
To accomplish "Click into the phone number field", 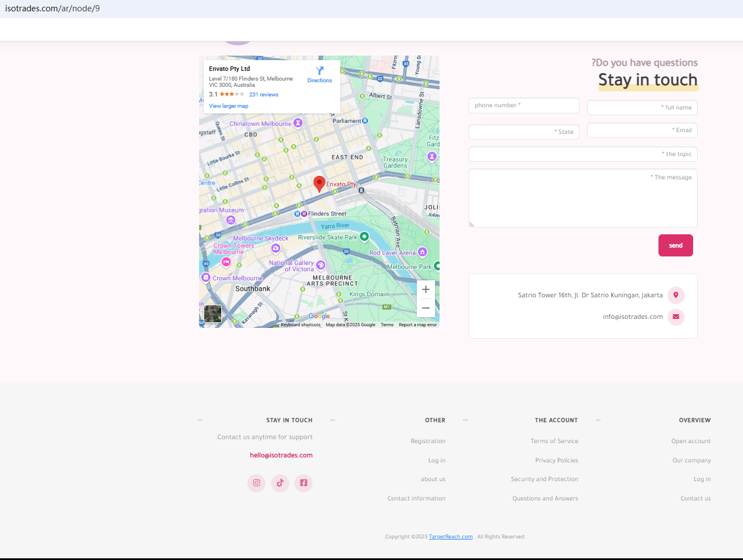I will (x=524, y=106).
